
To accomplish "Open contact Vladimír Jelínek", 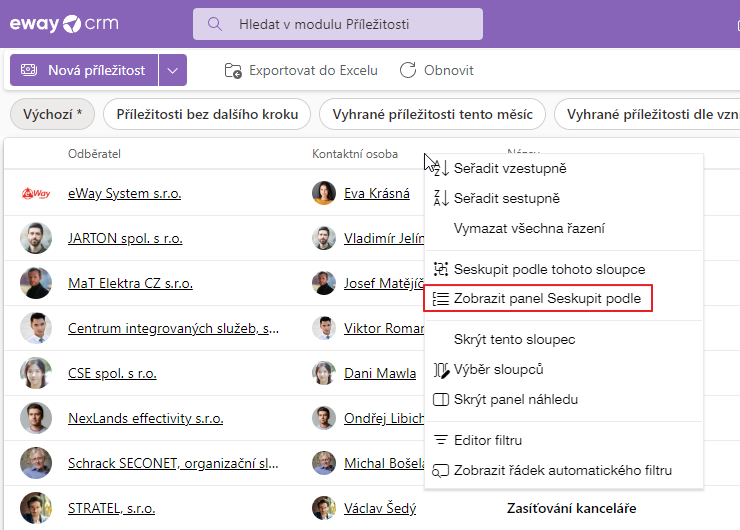I will point(384,238).
